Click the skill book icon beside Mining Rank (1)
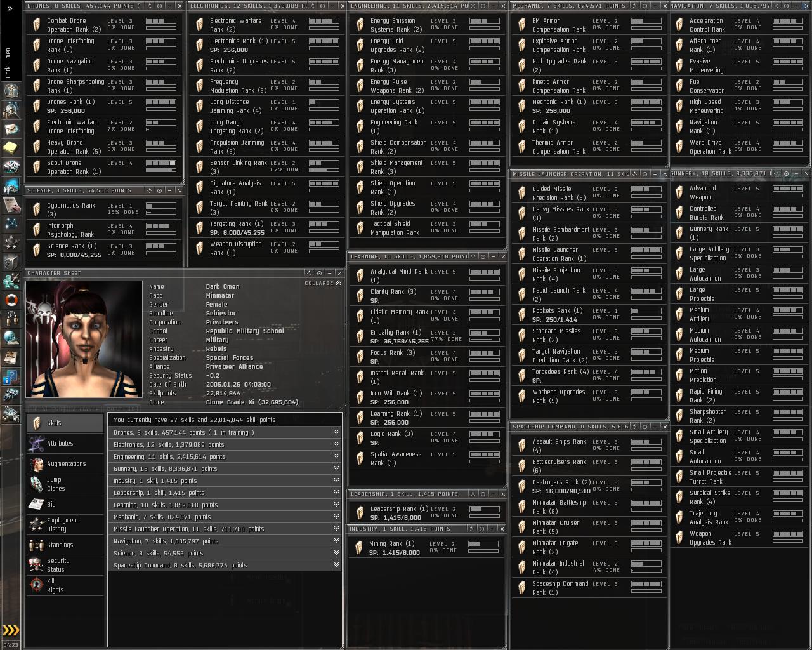 (360, 548)
